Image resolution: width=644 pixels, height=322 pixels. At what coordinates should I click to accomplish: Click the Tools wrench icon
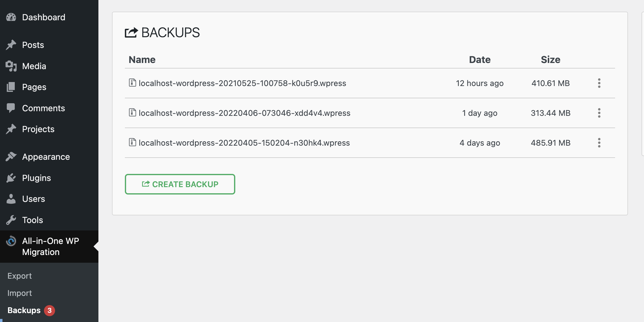click(x=11, y=220)
